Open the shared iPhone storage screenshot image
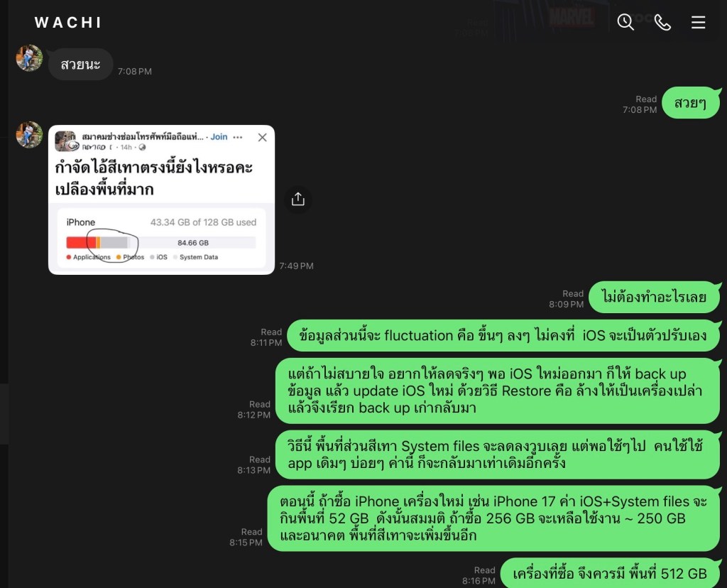The width and height of the screenshot is (727, 588). 161,200
